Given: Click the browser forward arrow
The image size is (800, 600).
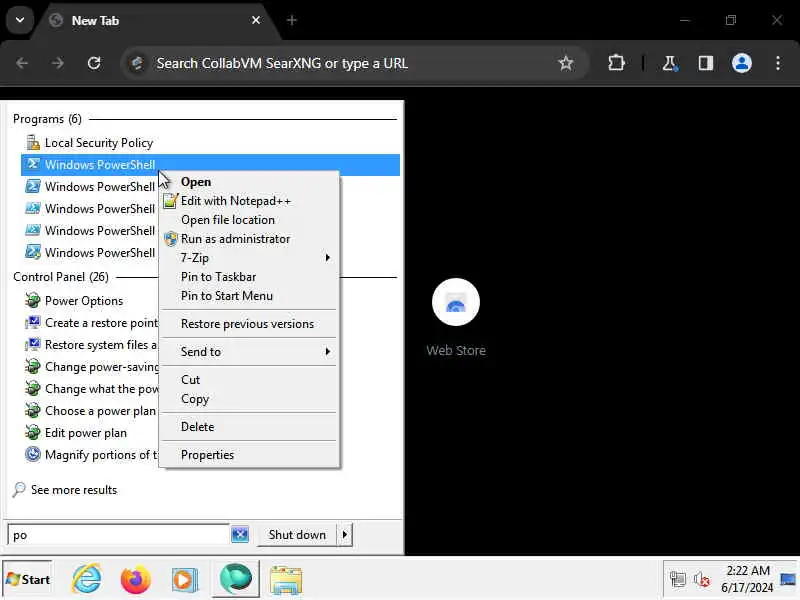Looking at the screenshot, I should click(58, 63).
